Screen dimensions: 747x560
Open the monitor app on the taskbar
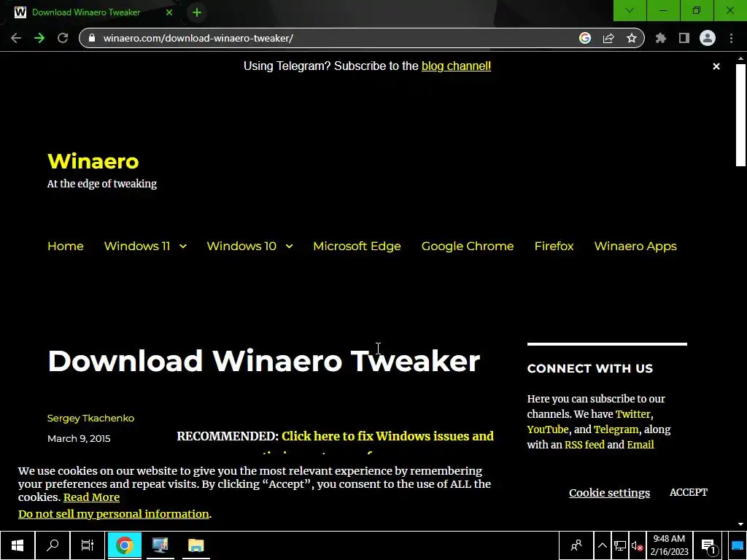click(x=160, y=545)
